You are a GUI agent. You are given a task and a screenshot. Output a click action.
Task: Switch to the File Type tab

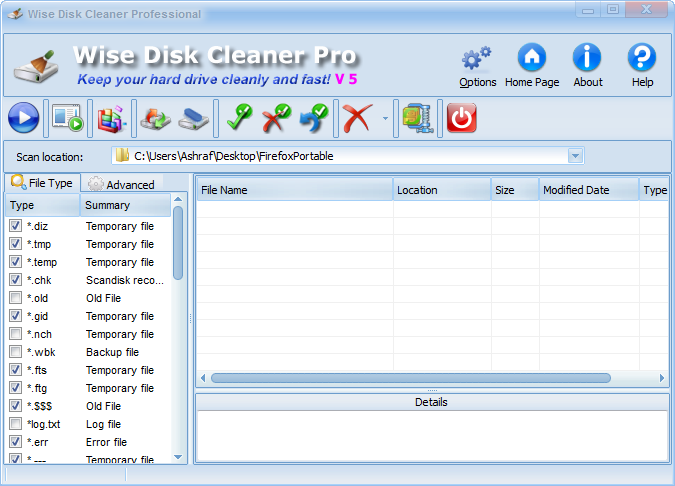[x=42, y=183]
